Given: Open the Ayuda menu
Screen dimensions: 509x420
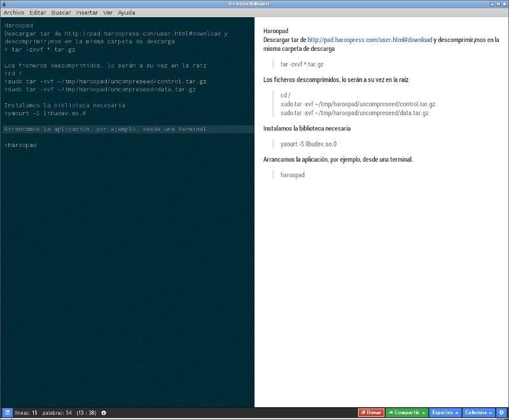Looking at the screenshot, I should point(126,13).
